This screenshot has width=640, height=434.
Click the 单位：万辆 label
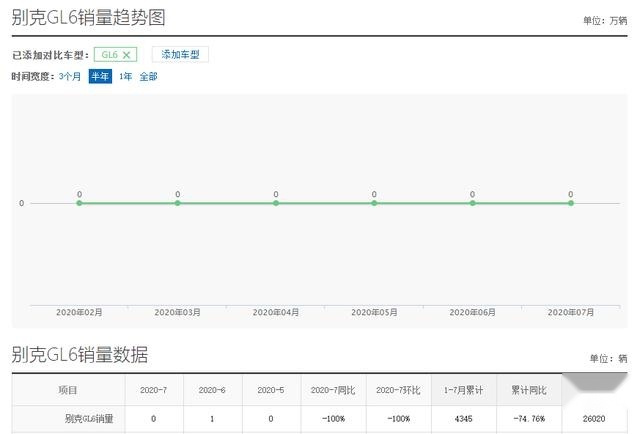point(605,20)
